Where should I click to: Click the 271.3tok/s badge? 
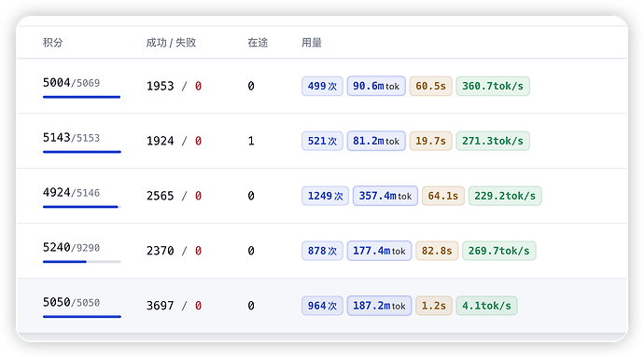[x=493, y=141]
